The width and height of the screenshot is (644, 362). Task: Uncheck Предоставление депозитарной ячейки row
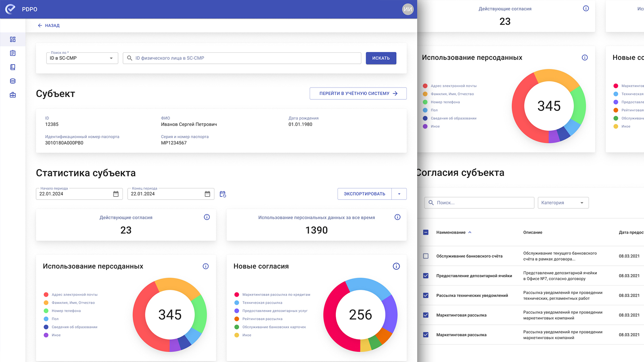click(x=426, y=276)
